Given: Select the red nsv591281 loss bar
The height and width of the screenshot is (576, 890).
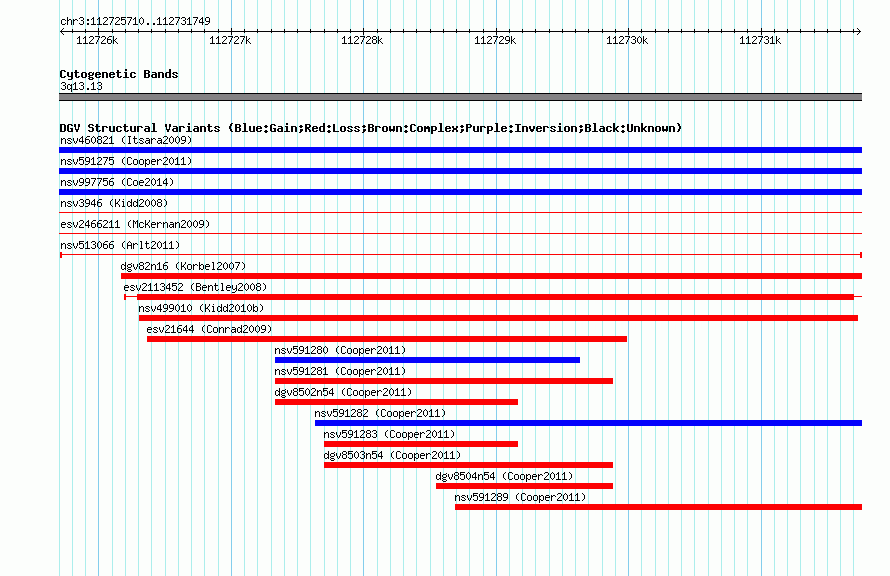Looking at the screenshot, I should click(x=444, y=381).
